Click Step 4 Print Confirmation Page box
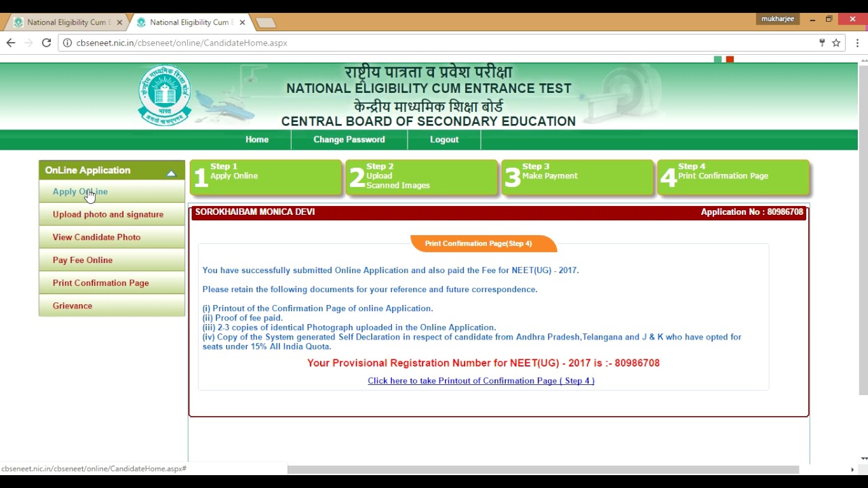 [733, 178]
